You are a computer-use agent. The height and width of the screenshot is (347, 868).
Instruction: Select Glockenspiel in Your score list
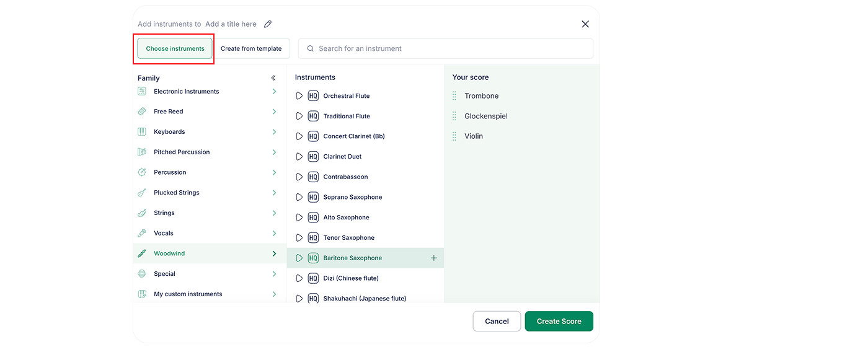click(x=486, y=116)
